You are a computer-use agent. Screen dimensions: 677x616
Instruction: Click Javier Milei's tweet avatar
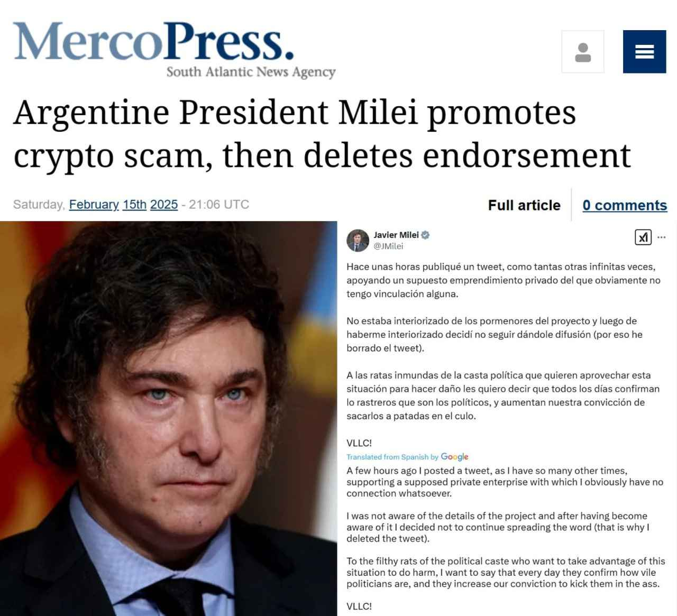(x=358, y=241)
